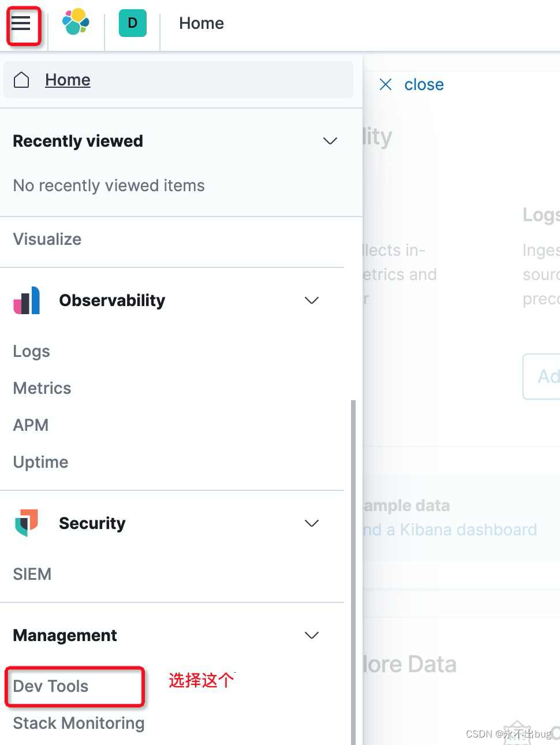Open SIEM under Security
Screen dimensions: 560x745
point(32,574)
